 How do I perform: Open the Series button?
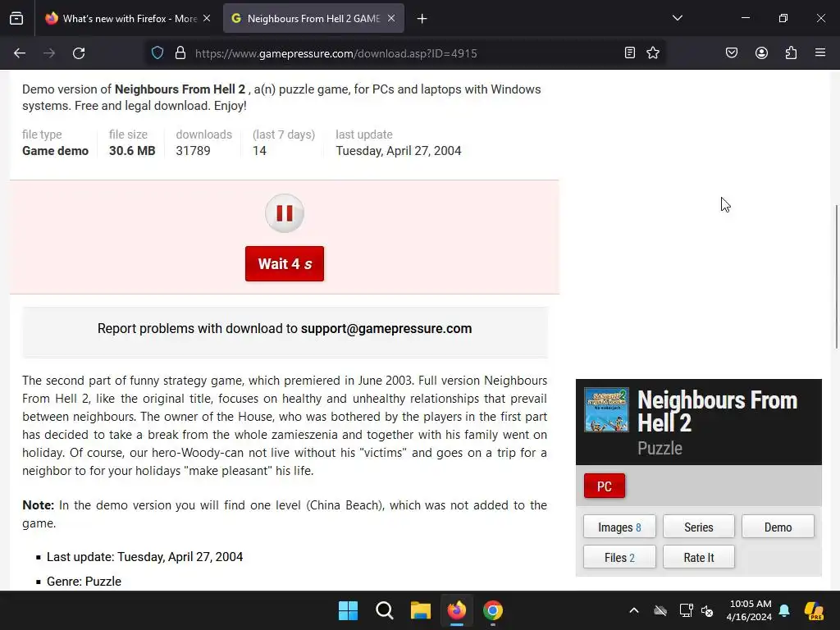pyautogui.click(x=699, y=527)
